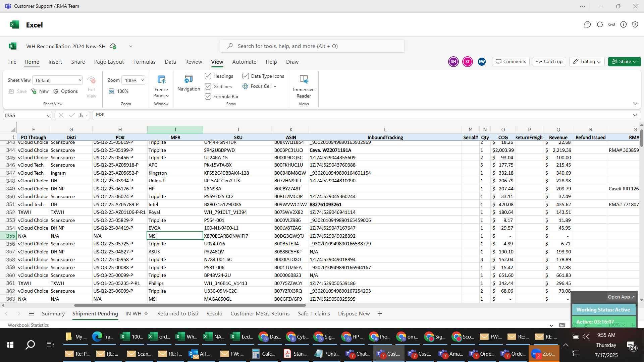The image size is (644, 362).
Task: Open the Name Box dropdown arrow
Action: [x=48, y=116]
